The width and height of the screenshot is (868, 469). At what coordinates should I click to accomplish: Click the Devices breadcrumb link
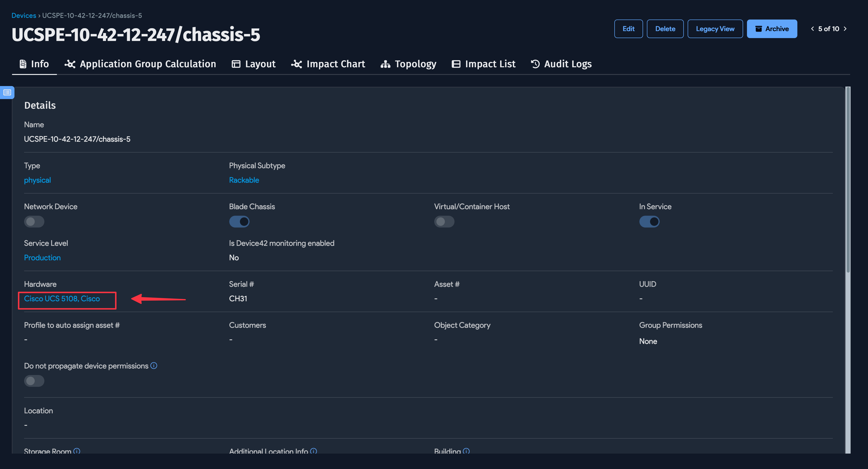[24, 15]
